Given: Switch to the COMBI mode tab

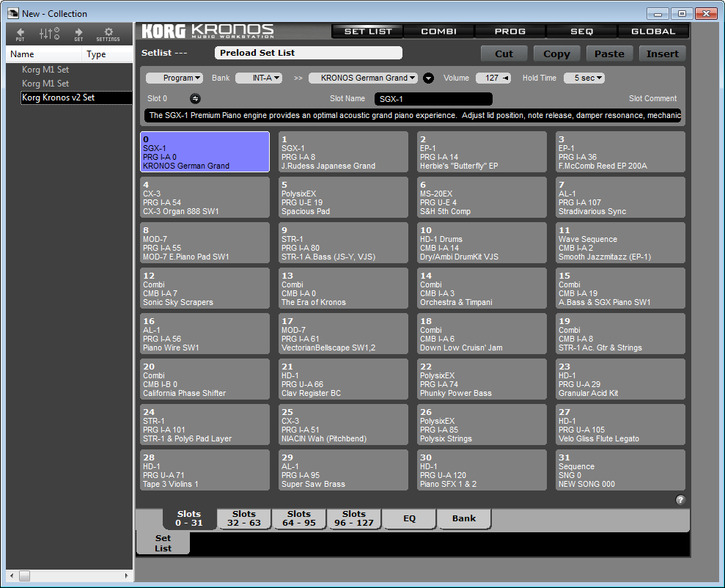Looking at the screenshot, I should coord(439,32).
